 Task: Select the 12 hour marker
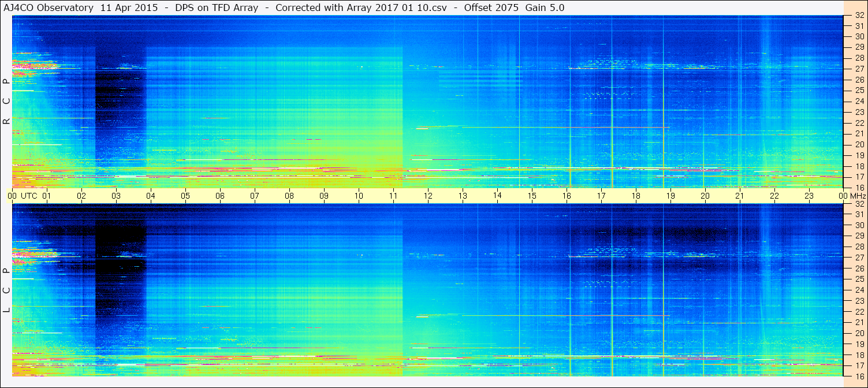428,196
